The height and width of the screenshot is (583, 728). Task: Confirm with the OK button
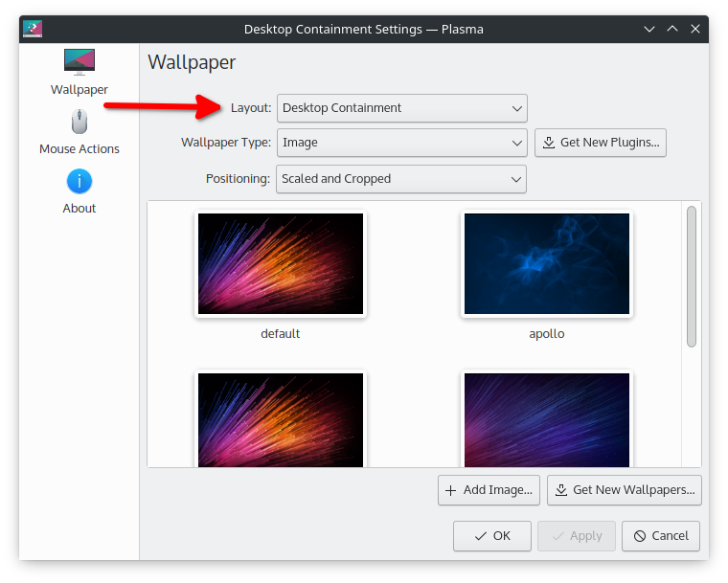492,536
